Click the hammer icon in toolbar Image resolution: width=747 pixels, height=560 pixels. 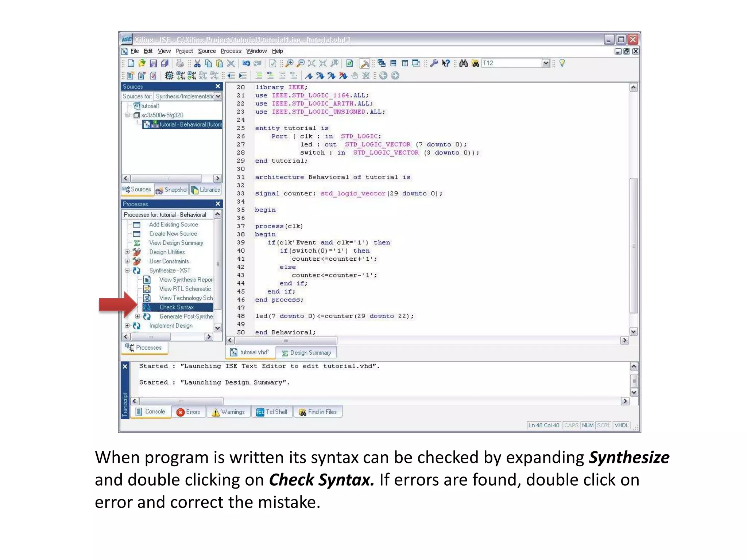click(364, 64)
